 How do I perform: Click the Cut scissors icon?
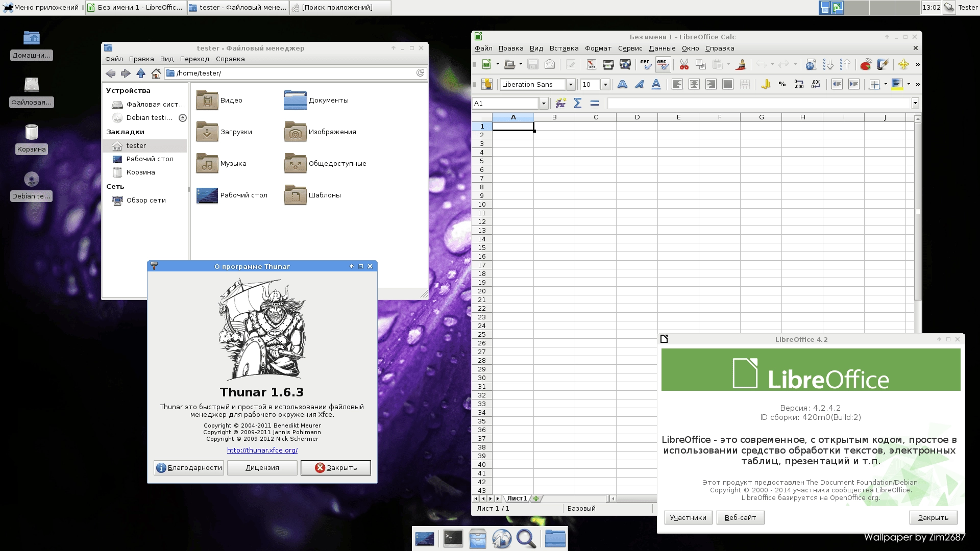point(684,64)
